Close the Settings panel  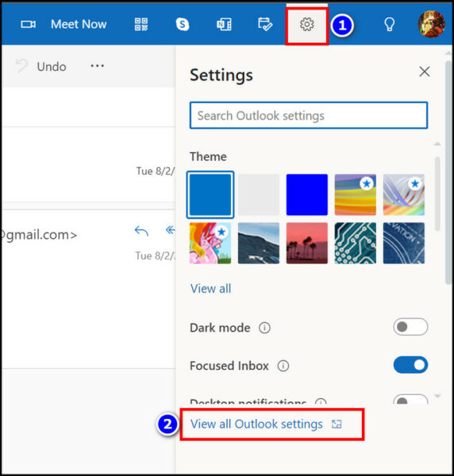425,71
